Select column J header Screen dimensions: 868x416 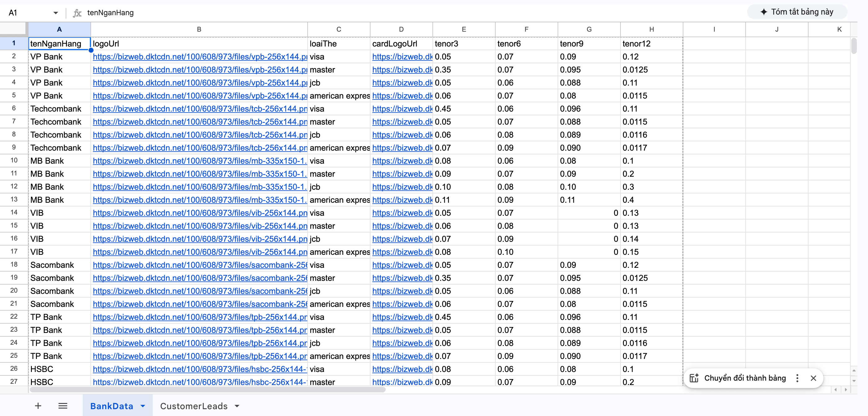777,29
